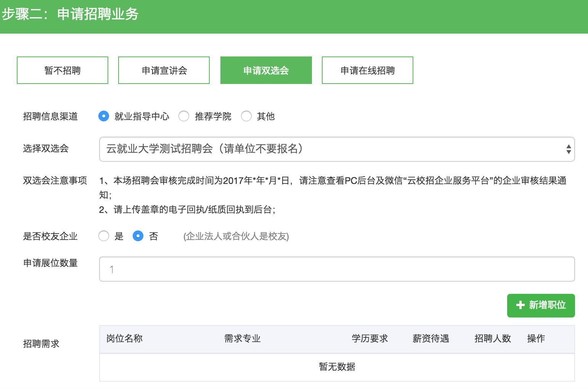This screenshot has height=390, width=588.
Task: Click the 招聘人数 column header
Action: click(492, 338)
